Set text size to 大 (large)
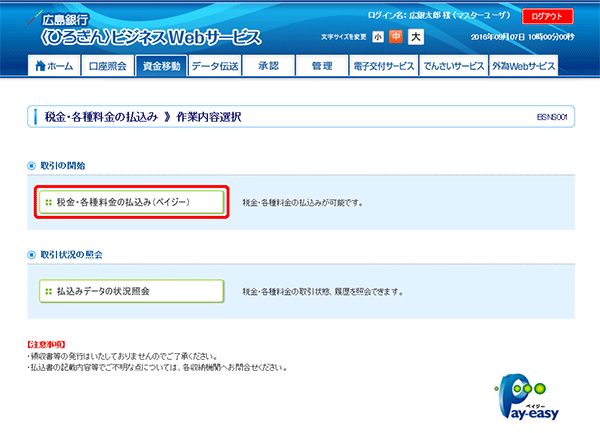Image resolution: width=600 pixels, height=433 pixels. click(x=416, y=37)
